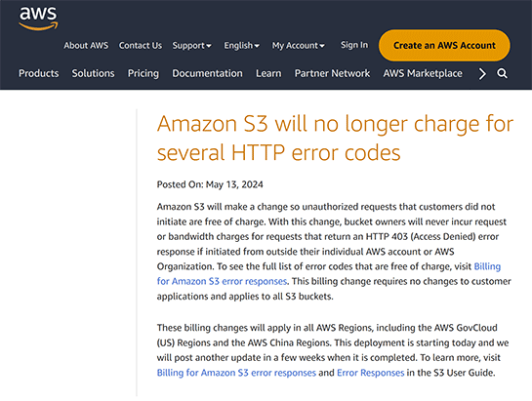Image resolution: width=532 pixels, height=401 pixels.
Task: Open the Solutions menu
Action: point(93,73)
